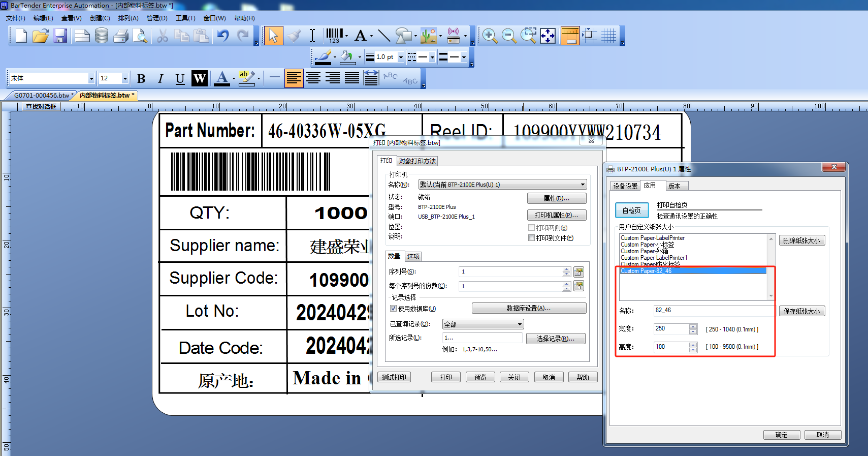Open the 创建(C) menu
Image resolution: width=868 pixels, height=456 pixels.
click(100, 18)
